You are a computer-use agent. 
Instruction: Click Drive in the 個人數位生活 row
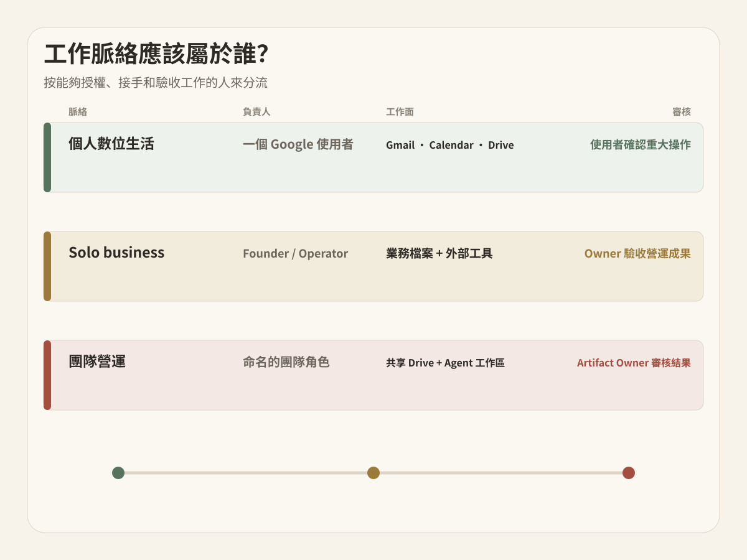[501, 145]
